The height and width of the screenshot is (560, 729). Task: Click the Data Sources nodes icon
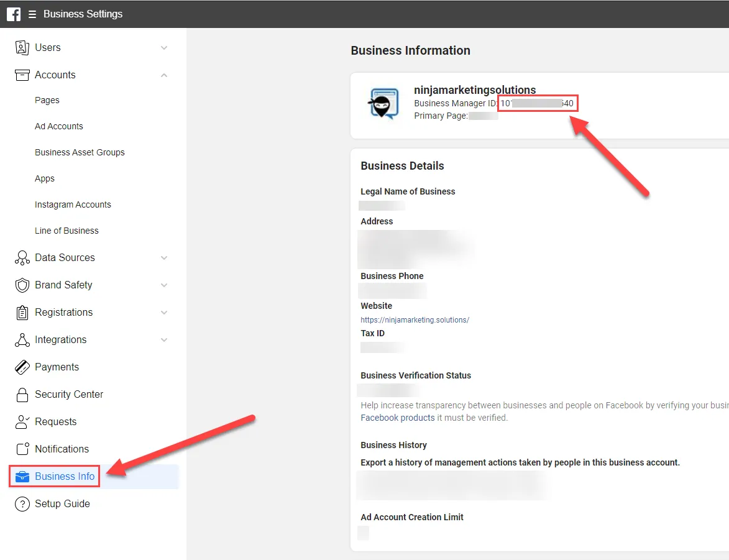[22, 258]
